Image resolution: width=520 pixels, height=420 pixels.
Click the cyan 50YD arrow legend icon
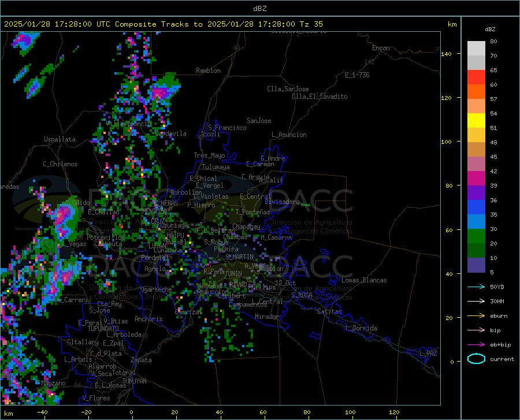[476, 287]
